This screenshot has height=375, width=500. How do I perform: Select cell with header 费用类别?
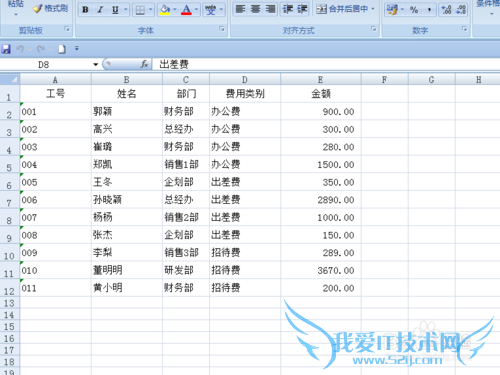(245, 94)
